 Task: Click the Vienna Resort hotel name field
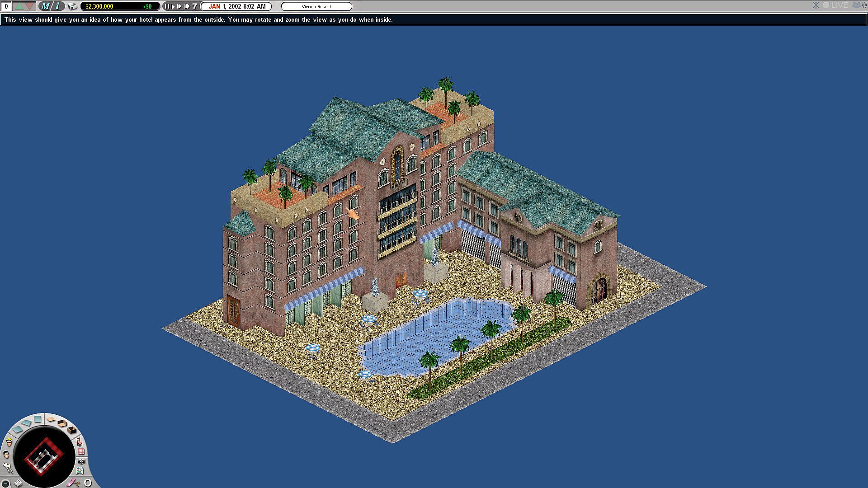316,6
